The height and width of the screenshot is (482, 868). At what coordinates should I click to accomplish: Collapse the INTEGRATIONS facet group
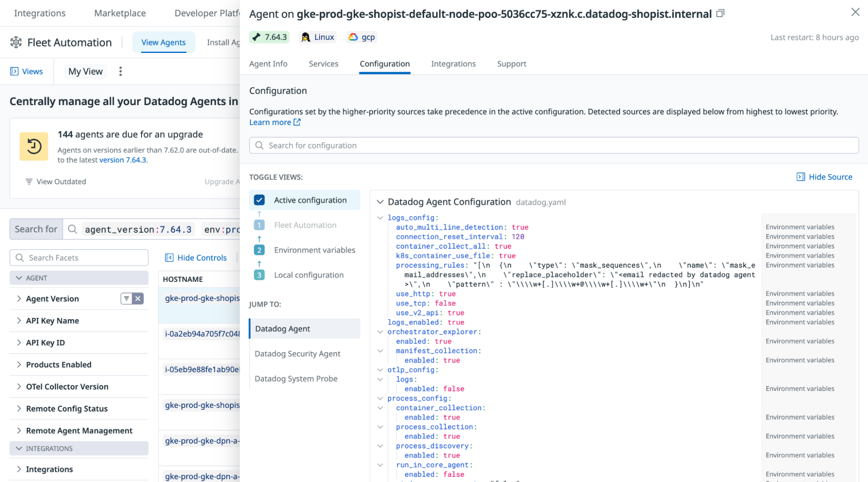click(79, 449)
